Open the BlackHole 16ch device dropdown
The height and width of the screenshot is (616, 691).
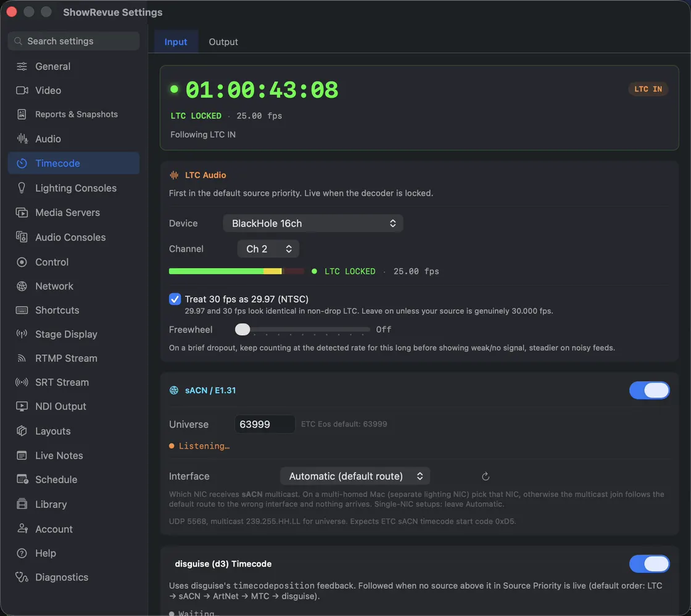coord(313,223)
